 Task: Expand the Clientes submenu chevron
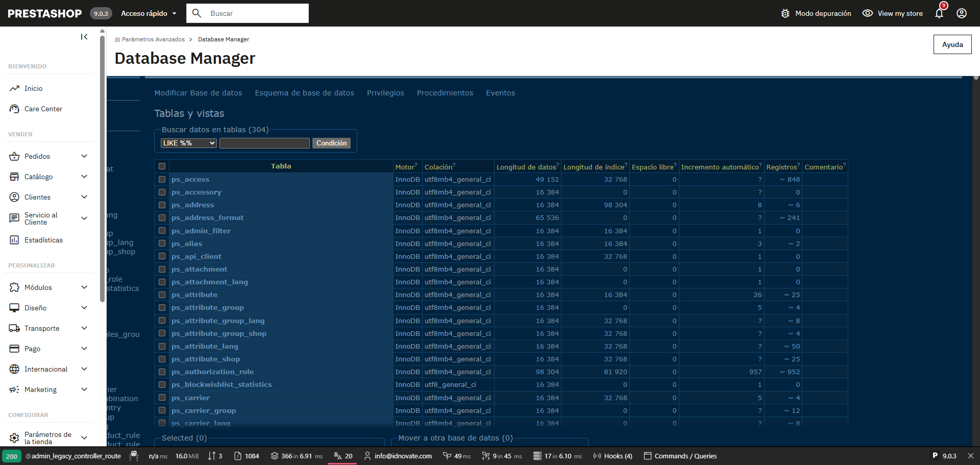[x=84, y=197]
